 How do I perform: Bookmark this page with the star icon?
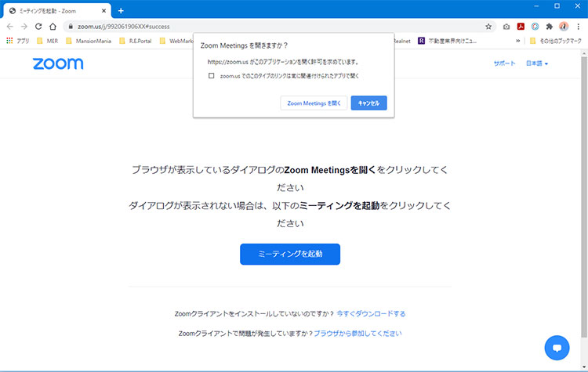(488, 27)
